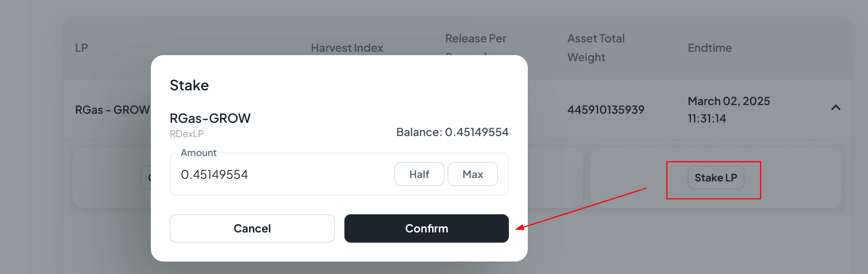This screenshot has width=868, height=274.
Task: Click the Stake dialog title
Action: [189, 85]
